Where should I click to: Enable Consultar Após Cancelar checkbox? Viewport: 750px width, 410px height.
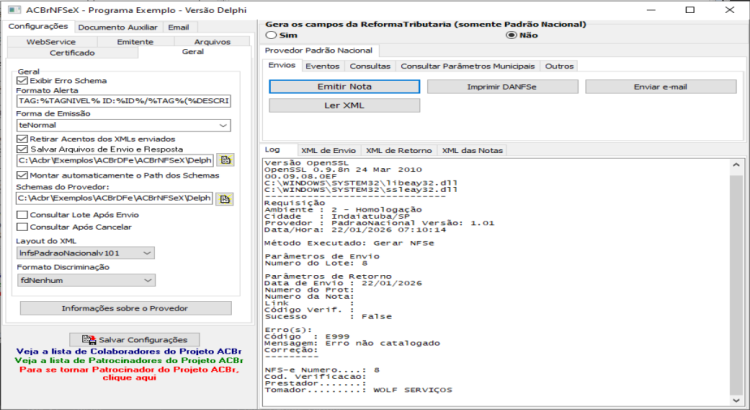point(22,227)
